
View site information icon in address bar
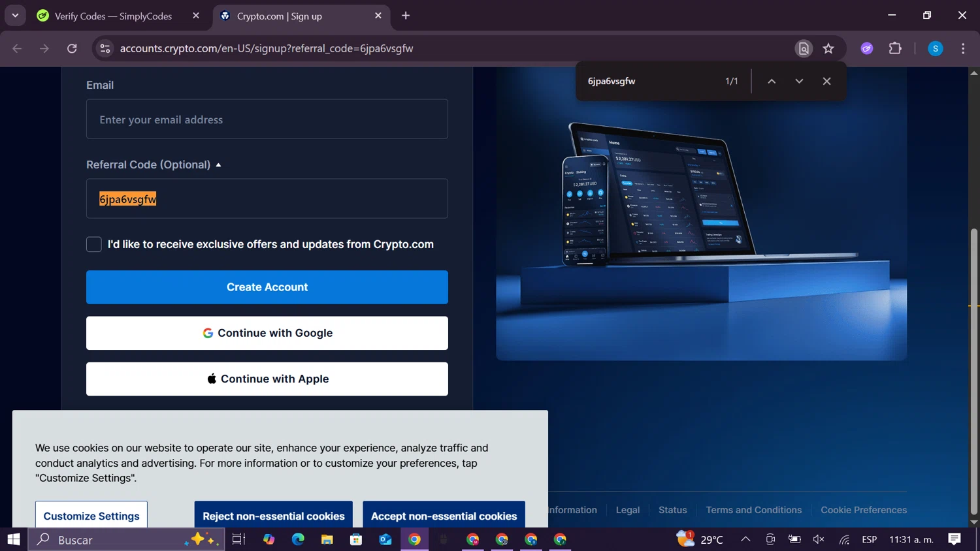coord(105,48)
